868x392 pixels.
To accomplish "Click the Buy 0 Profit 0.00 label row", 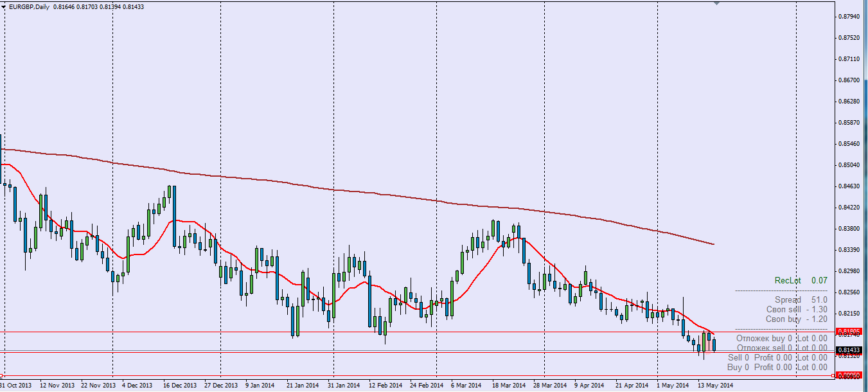I will coord(777,367).
